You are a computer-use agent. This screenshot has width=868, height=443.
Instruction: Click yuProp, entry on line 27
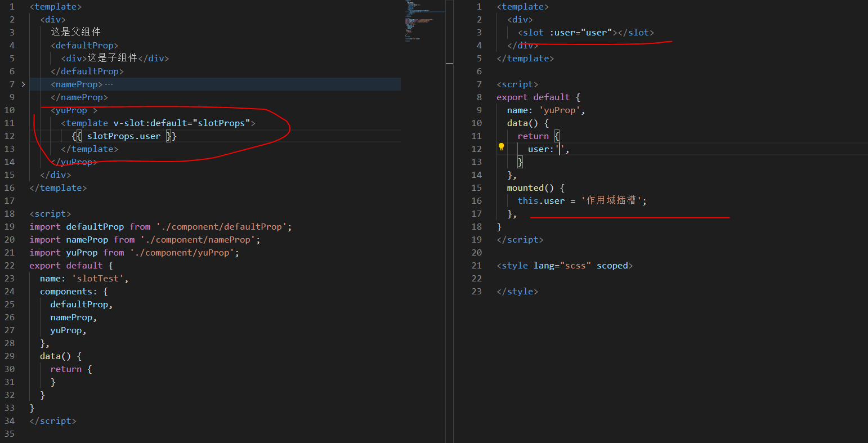(x=69, y=330)
